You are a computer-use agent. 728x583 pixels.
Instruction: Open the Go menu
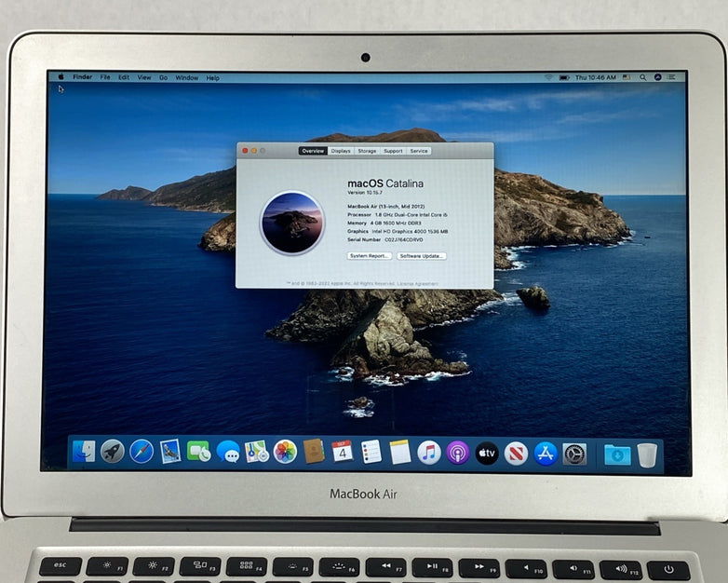coord(164,77)
